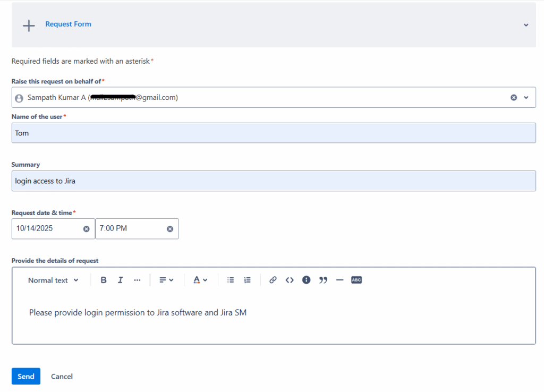Insert a bullet list
Image resolution: width=544 pixels, height=392 pixels.
coord(231,280)
